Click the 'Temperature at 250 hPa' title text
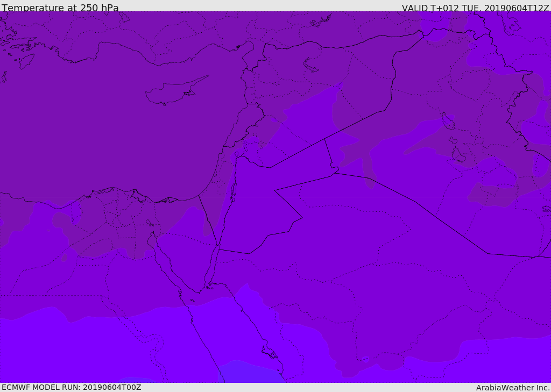 point(60,8)
